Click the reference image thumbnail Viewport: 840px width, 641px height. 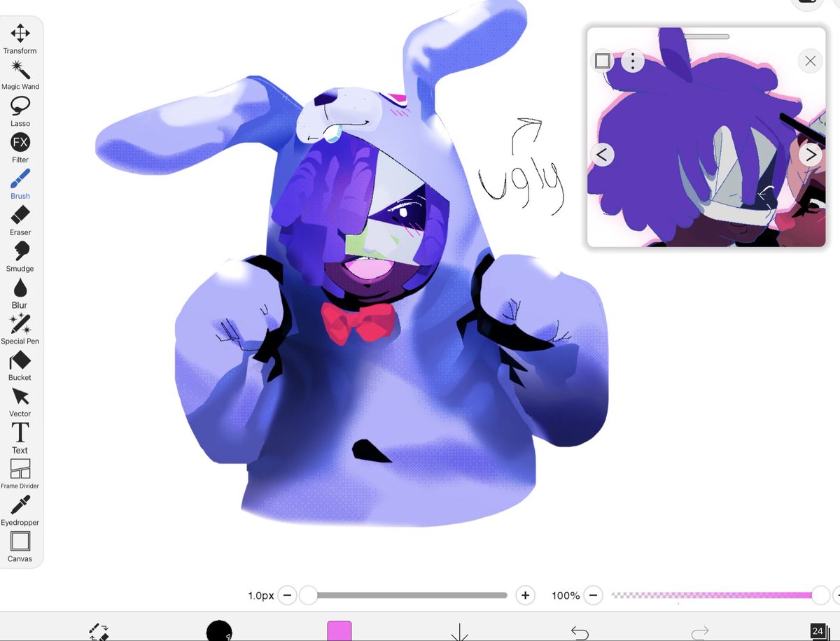pos(706,137)
